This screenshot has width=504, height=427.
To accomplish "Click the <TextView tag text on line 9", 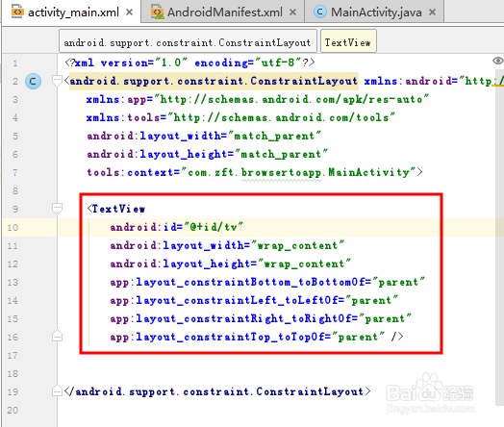I will tap(116, 209).
